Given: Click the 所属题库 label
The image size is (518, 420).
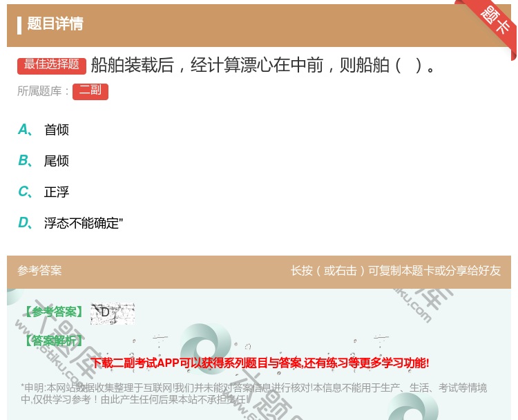Looking at the screenshot, I should point(43,91).
